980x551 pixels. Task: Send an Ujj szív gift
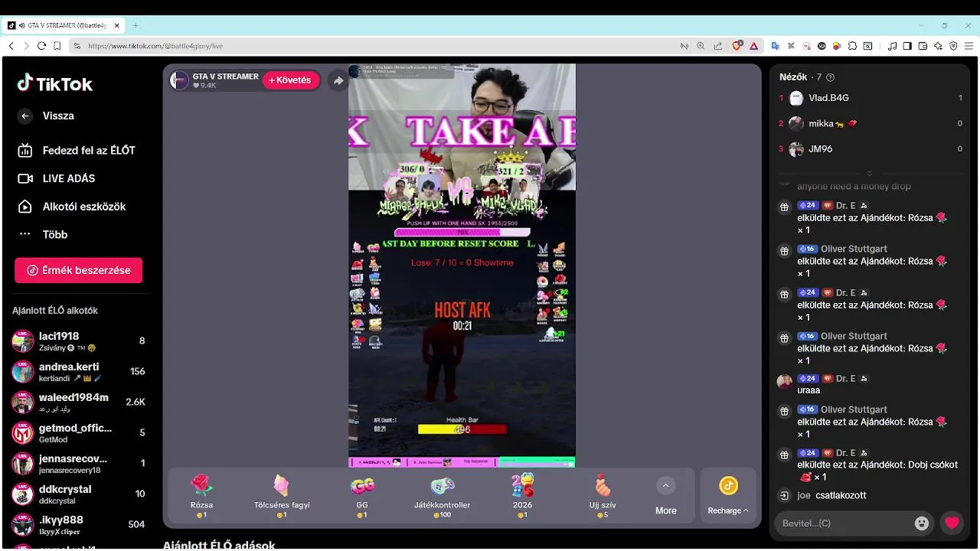coord(603,496)
